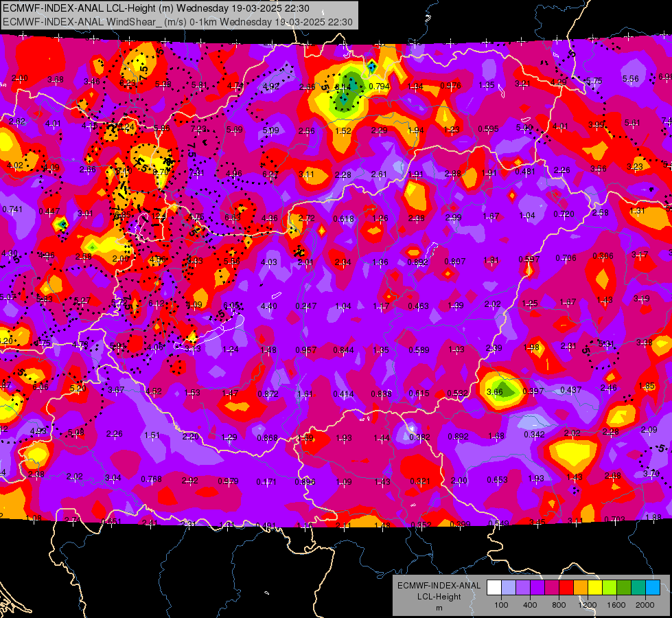Click the wind shear value 0.247

point(306,306)
